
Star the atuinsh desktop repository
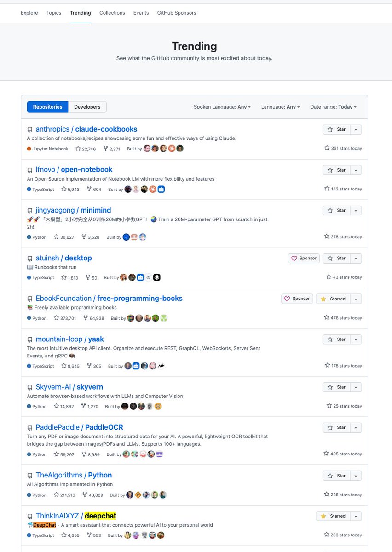click(x=336, y=258)
